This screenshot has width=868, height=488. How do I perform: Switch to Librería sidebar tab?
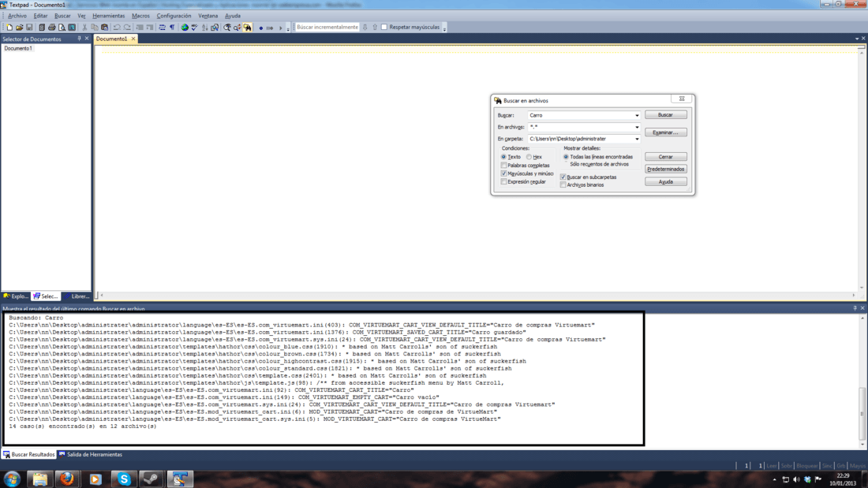click(x=77, y=296)
